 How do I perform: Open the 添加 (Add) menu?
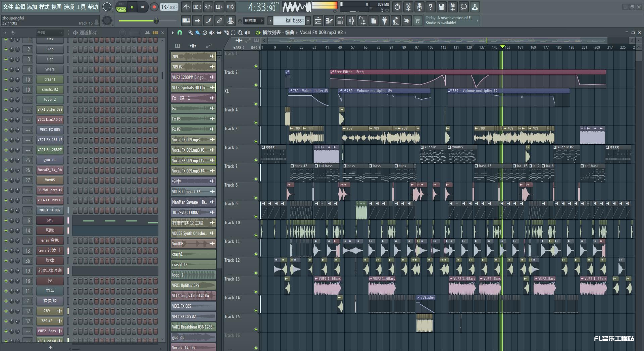(x=32, y=7)
